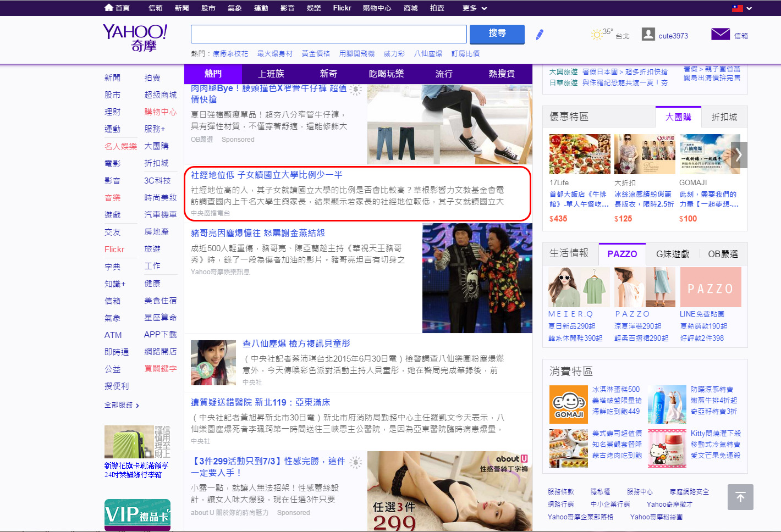Open headline about 社經地位低 and national universities
The height and width of the screenshot is (532, 781).
pos(266,175)
